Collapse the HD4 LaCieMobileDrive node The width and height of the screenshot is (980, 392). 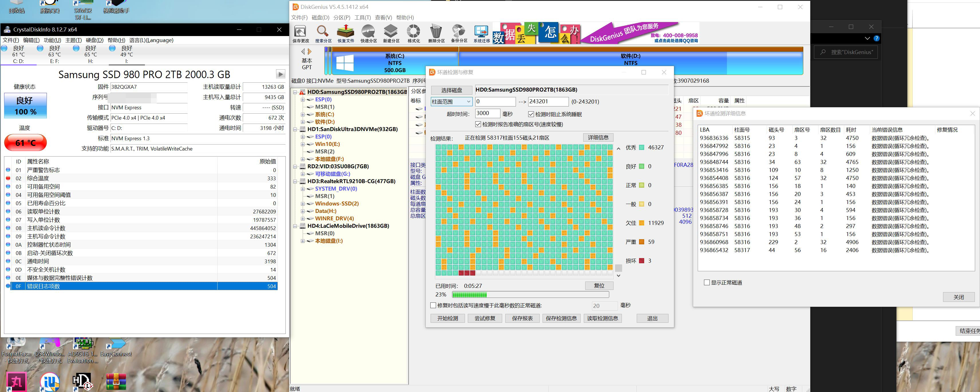click(295, 226)
